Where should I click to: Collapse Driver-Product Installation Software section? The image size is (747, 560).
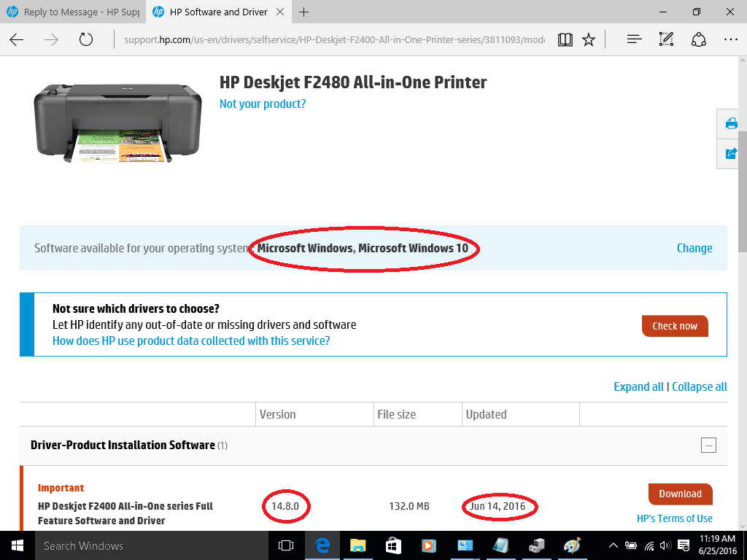(708, 446)
